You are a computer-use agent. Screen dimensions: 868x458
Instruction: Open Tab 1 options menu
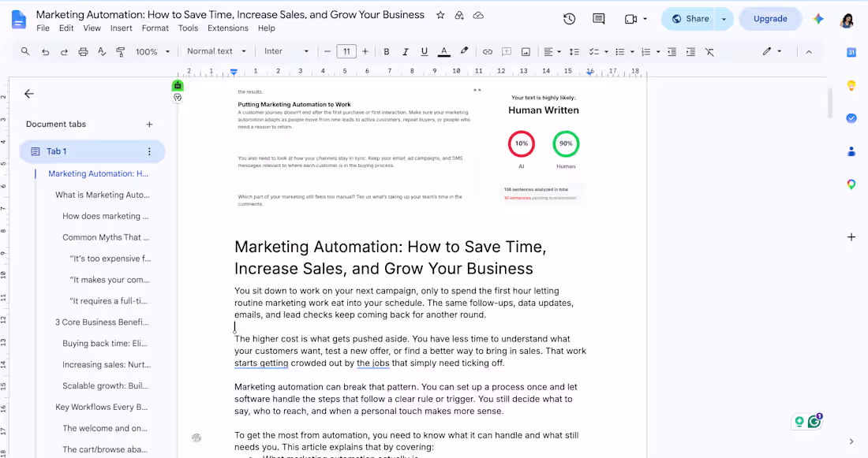[149, 151]
